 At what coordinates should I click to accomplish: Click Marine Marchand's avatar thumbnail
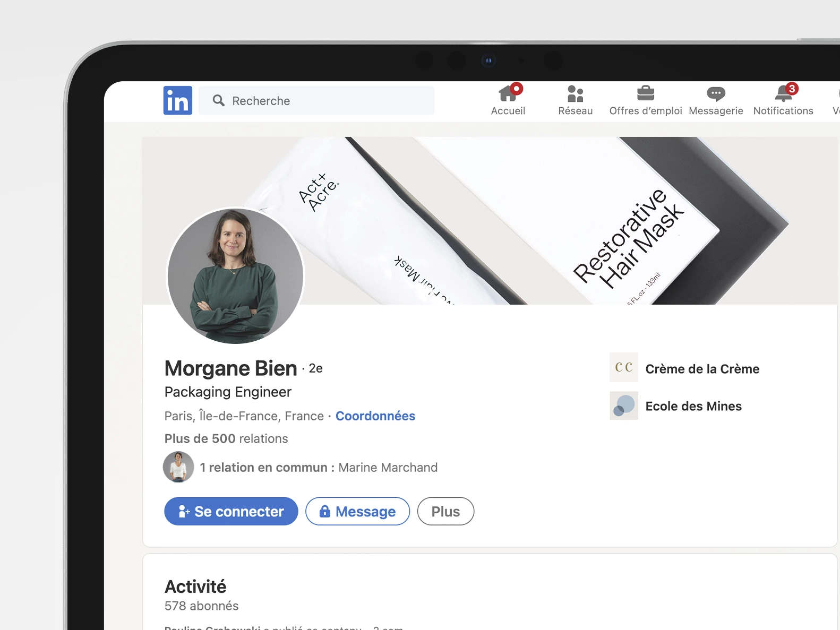tap(178, 467)
